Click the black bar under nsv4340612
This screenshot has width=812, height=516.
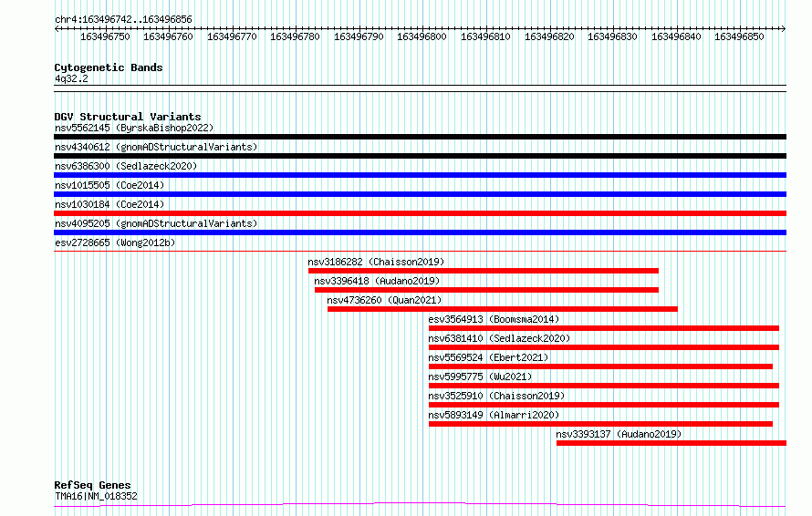click(420, 156)
